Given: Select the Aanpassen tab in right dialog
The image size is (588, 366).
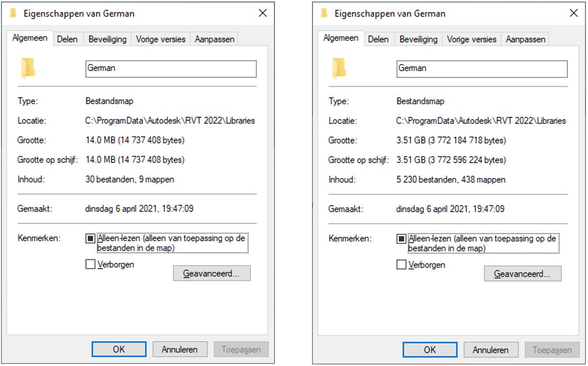Looking at the screenshot, I should (x=525, y=39).
